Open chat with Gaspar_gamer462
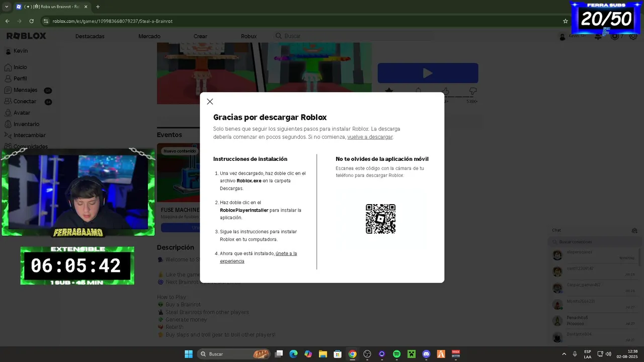Viewport: 644px width, 362px height. point(594,288)
